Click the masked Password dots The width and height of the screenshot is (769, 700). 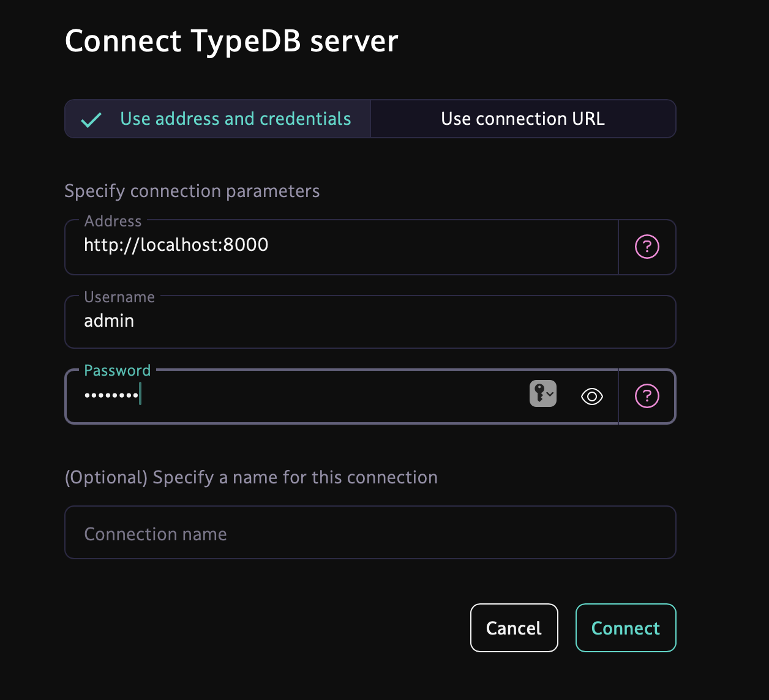point(111,395)
